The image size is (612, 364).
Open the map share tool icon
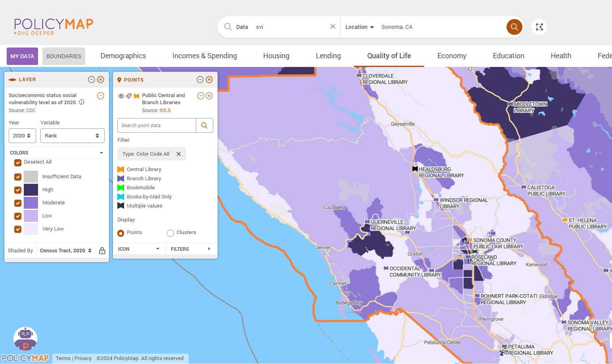[x=539, y=27]
